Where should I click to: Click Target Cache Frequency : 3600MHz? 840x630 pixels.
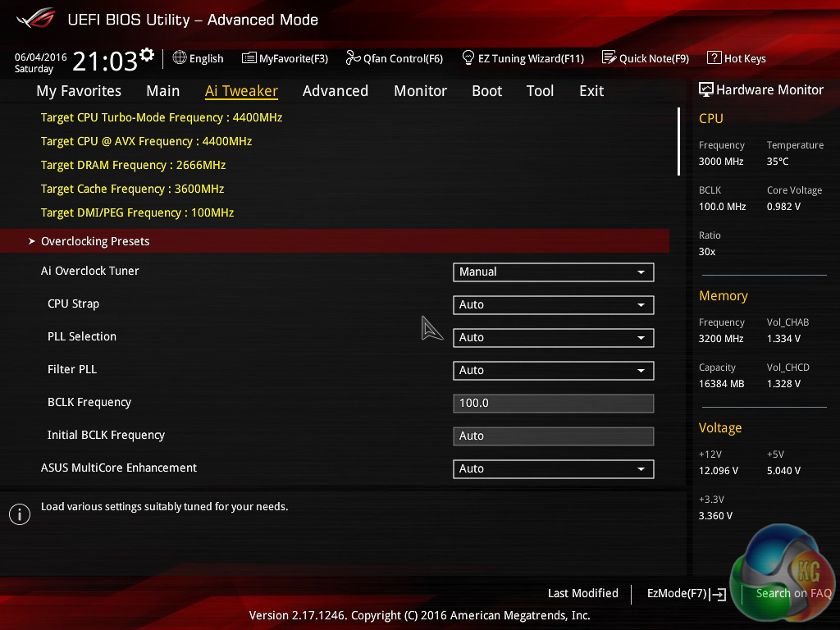132,189
